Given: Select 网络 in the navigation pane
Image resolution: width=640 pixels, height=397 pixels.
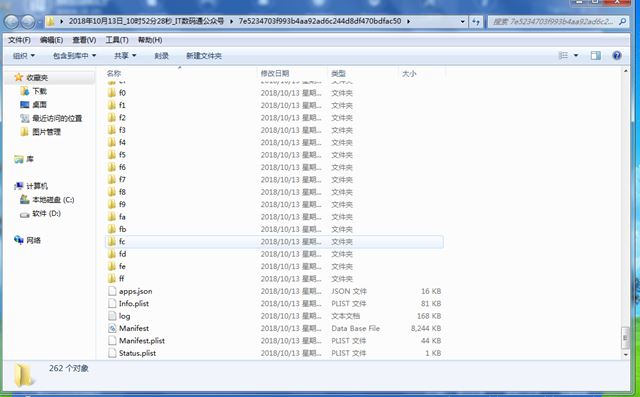Looking at the screenshot, I should point(33,240).
